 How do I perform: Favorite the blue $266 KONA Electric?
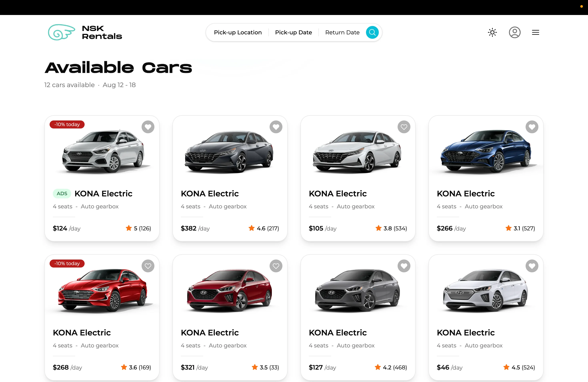click(532, 127)
